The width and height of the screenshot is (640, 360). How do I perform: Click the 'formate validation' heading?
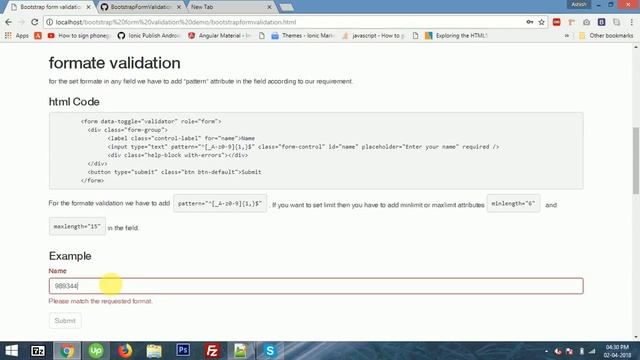[x=115, y=63]
